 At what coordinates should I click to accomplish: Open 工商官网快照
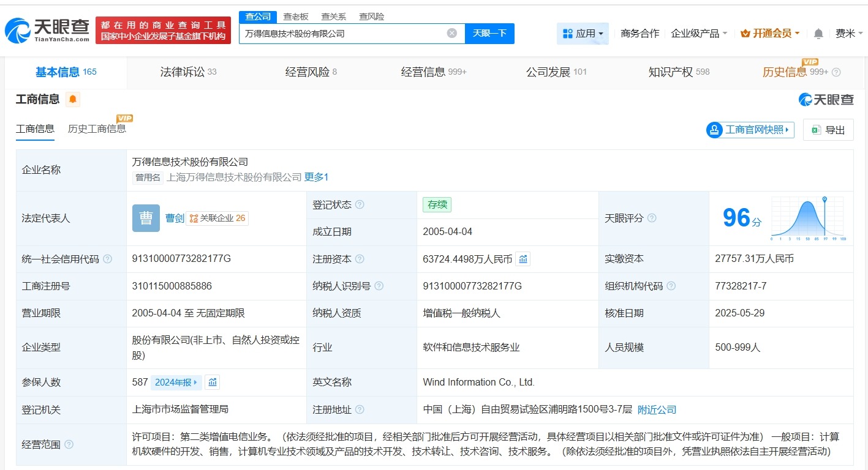click(749, 129)
